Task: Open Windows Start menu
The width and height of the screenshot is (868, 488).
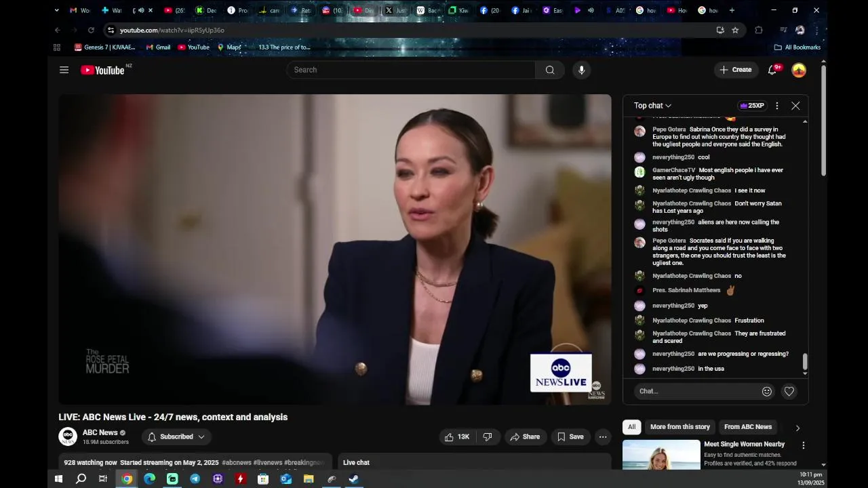Action: (x=58, y=479)
